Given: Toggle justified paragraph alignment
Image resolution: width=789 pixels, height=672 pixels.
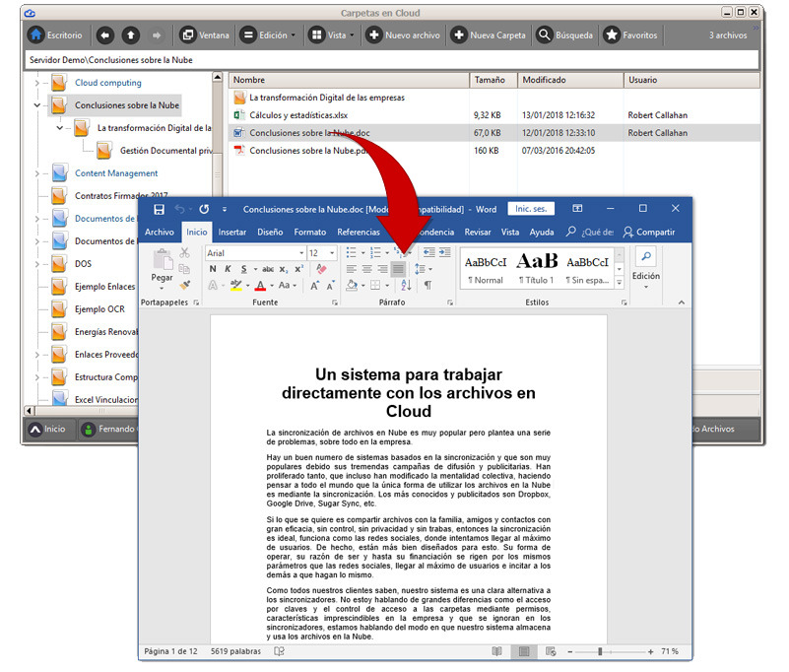Looking at the screenshot, I should tap(399, 269).
